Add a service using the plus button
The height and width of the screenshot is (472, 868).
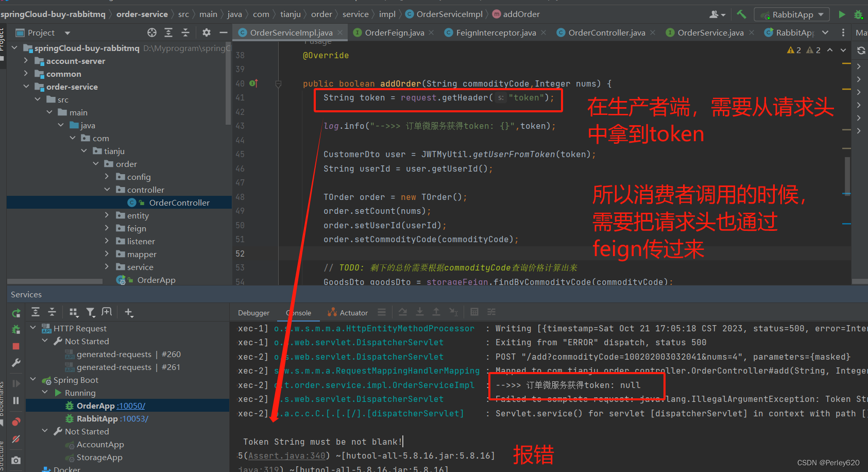129,312
